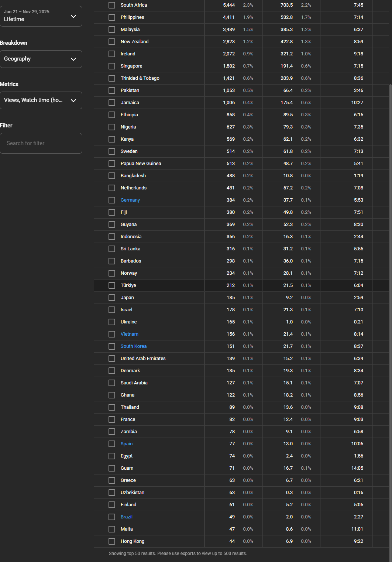Open the South Korea link
The image size is (392, 562).
coord(133,346)
